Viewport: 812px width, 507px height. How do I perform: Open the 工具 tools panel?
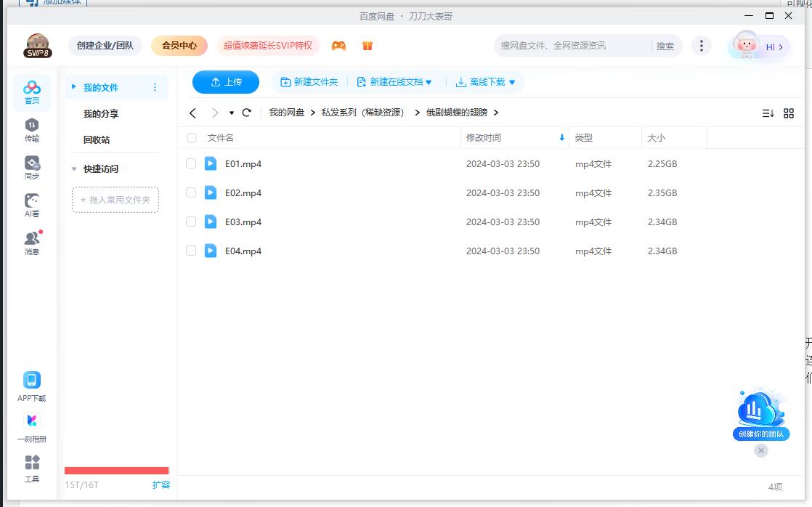[31, 467]
